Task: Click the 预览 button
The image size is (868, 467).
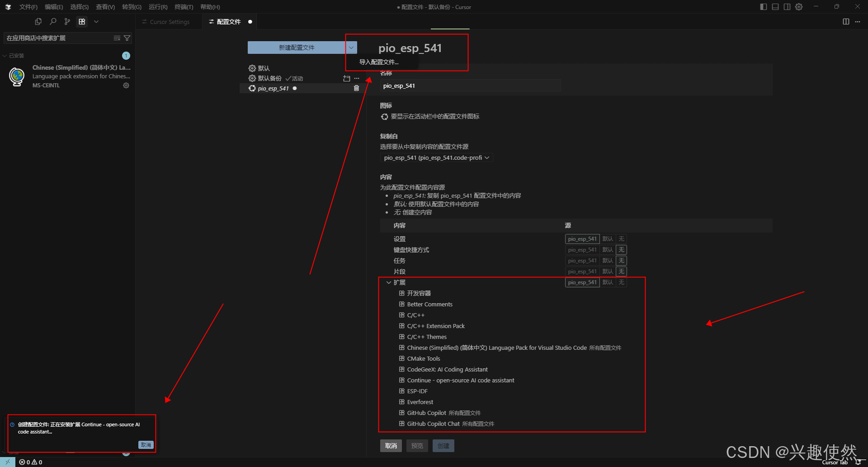Action: 417,446
